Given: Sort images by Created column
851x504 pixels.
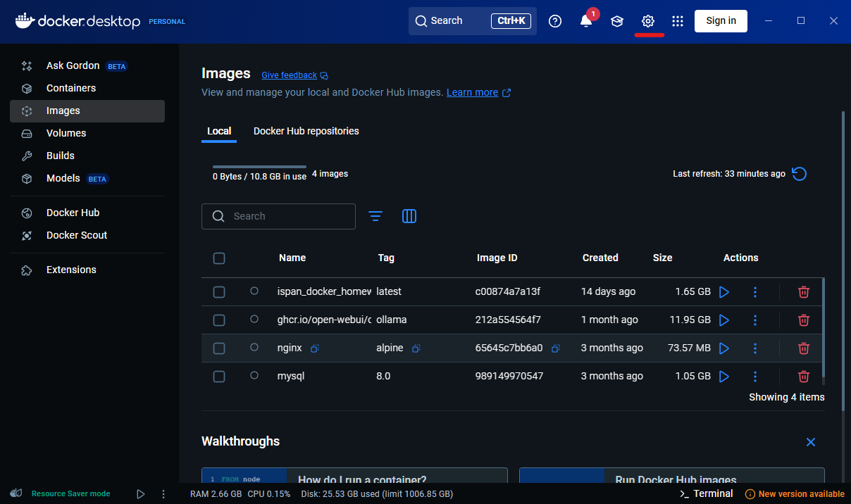Looking at the screenshot, I should click(600, 258).
